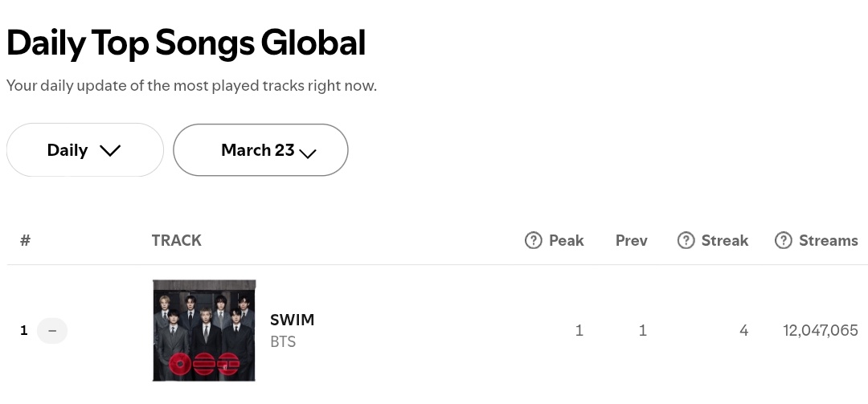This screenshot has width=868, height=404.
Task: Open the Daily chart type dropdown
Action: [x=84, y=150]
